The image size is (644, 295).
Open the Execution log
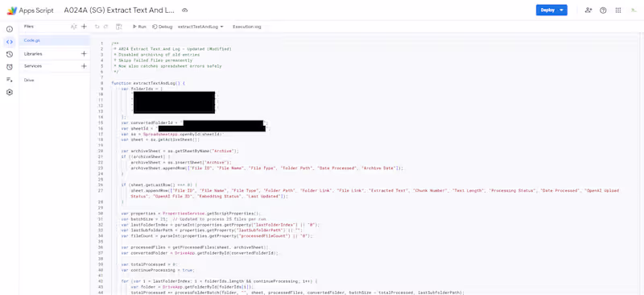(x=247, y=27)
